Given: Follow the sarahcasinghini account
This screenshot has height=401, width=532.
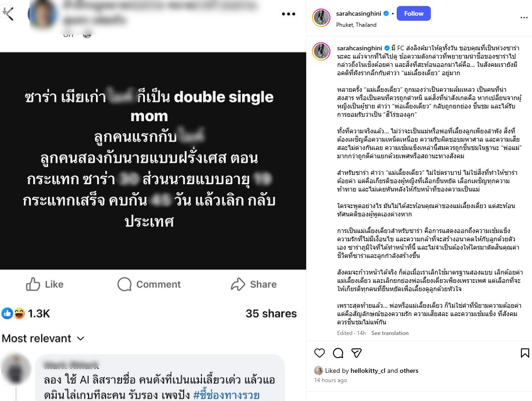Looking at the screenshot, I should click(414, 13).
